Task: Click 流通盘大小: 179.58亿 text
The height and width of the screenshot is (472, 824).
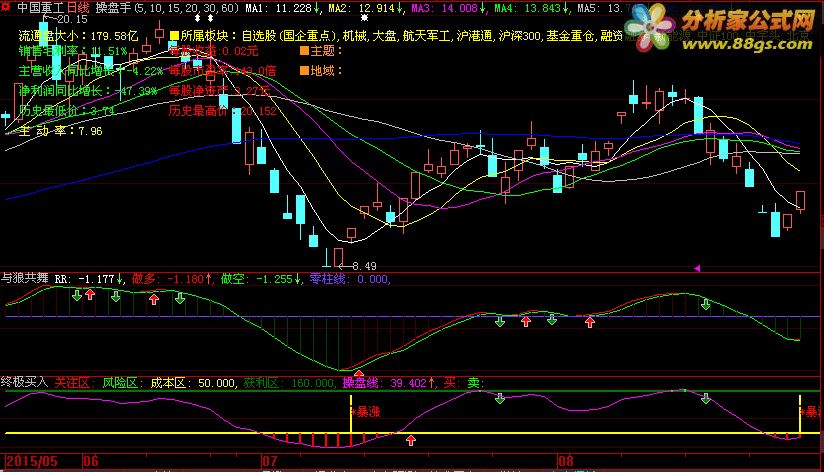Action: click(78, 36)
